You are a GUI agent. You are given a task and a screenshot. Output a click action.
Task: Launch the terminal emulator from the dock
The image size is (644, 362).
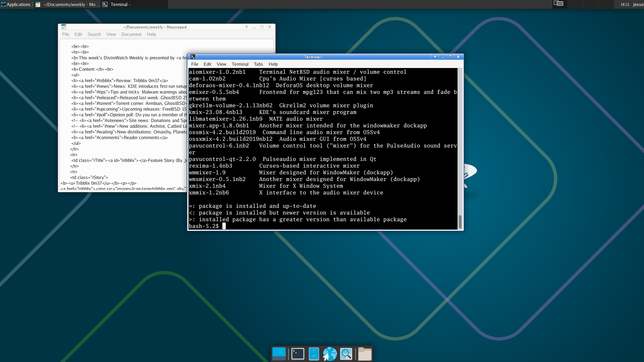coord(298,354)
